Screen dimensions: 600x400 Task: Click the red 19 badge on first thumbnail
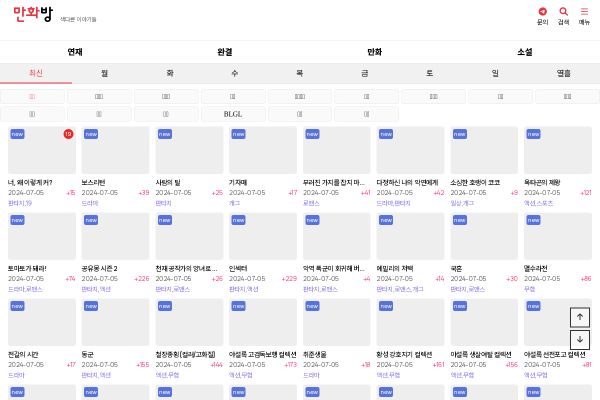(x=68, y=134)
